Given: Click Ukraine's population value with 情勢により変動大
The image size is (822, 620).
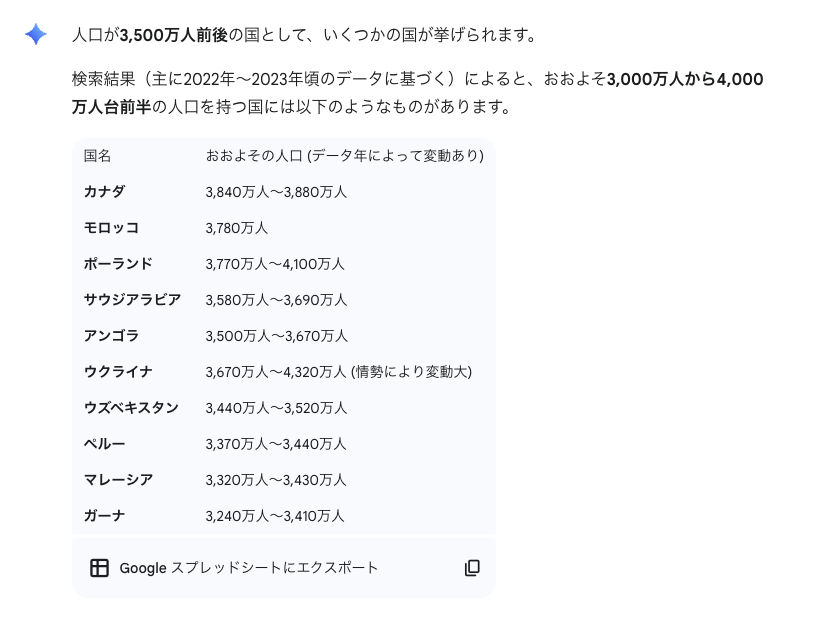Looking at the screenshot, I should (x=338, y=372).
